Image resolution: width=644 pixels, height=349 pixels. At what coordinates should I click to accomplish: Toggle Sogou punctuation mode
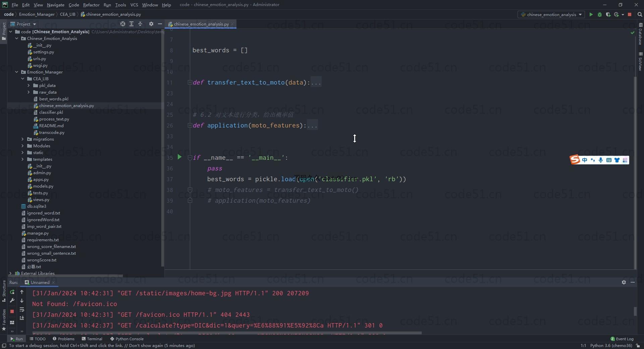coord(593,160)
